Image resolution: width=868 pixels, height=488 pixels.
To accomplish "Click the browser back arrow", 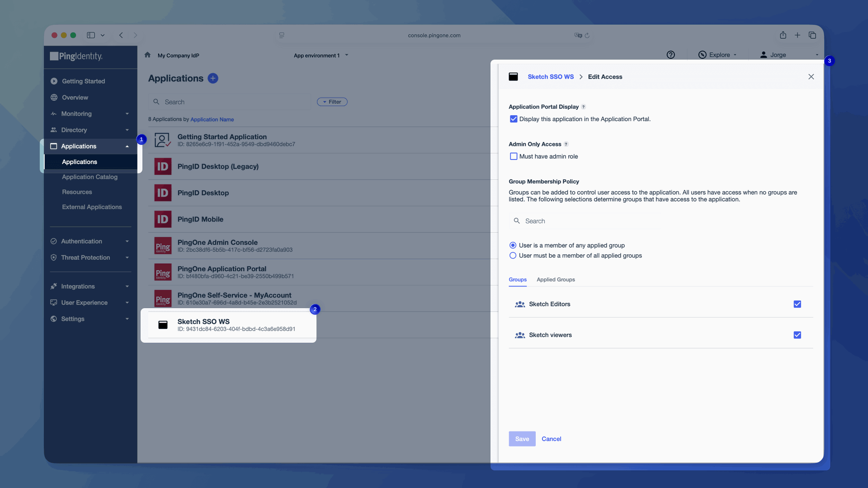I will tap(121, 35).
